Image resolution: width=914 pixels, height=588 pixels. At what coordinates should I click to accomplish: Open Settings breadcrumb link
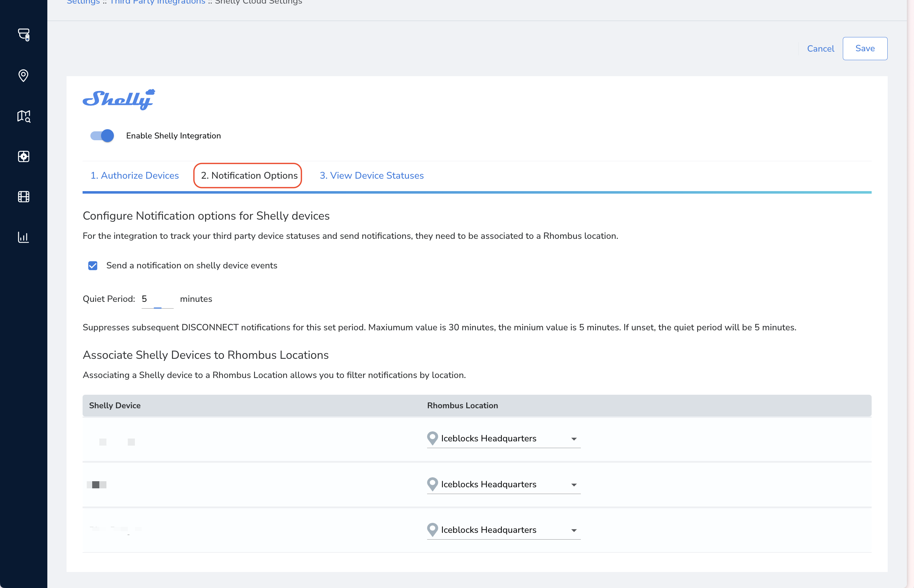click(83, 2)
